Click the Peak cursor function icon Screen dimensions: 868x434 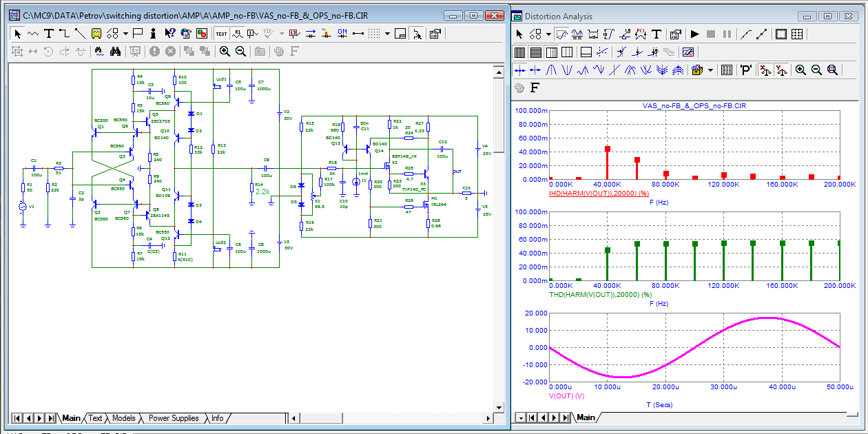click(x=552, y=70)
